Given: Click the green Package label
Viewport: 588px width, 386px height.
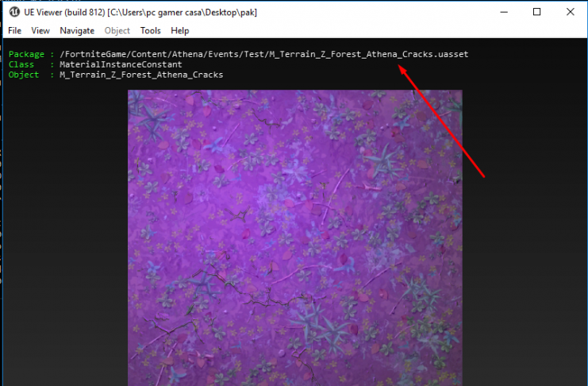Looking at the screenshot, I should point(26,55).
